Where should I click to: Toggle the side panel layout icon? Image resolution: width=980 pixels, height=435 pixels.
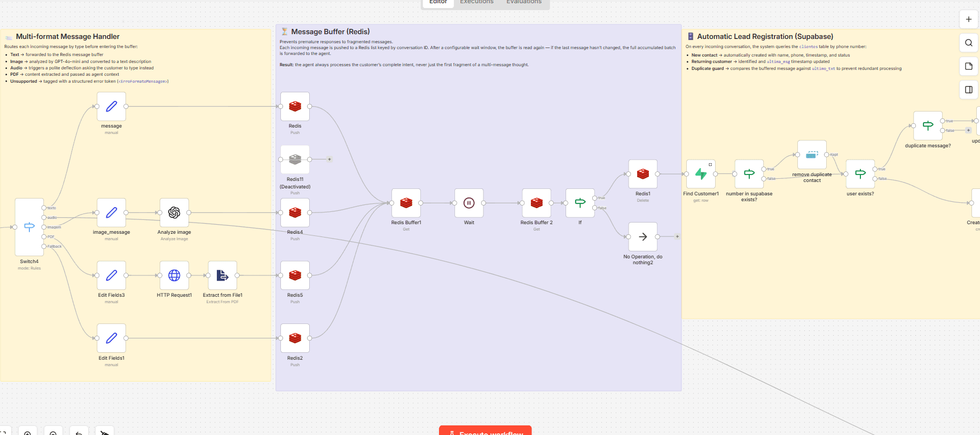pyautogui.click(x=968, y=90)
